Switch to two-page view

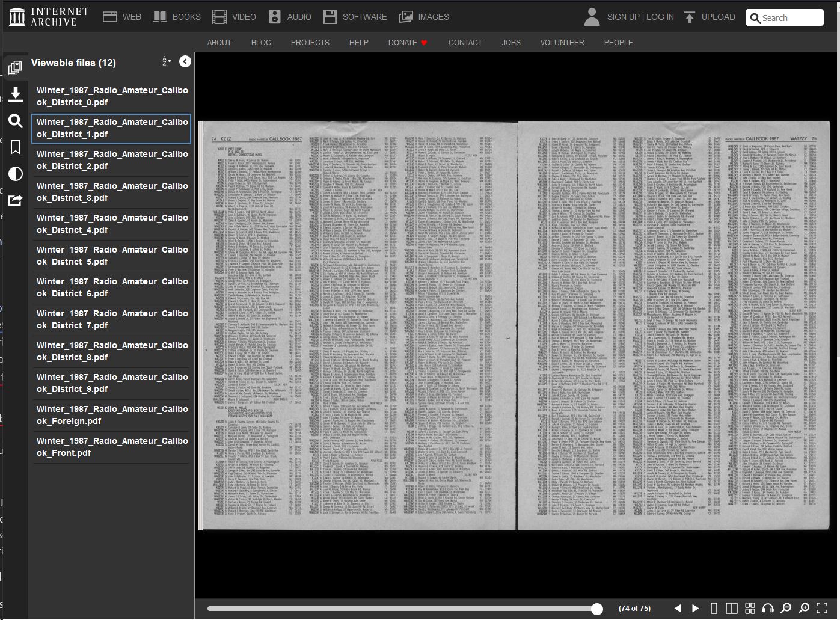point(732,608)
